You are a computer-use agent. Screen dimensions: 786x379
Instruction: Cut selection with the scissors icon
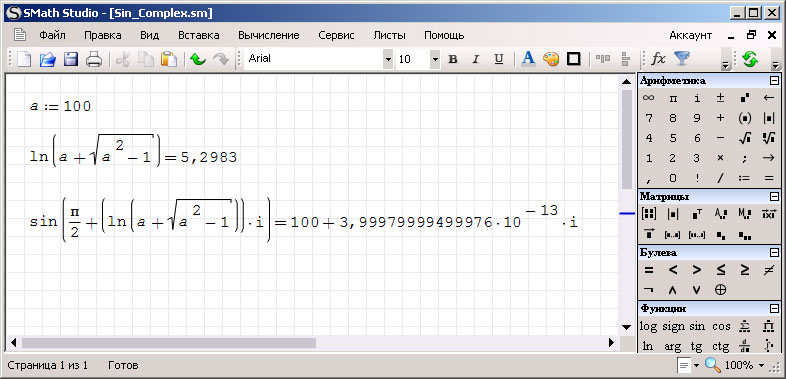[x=123, y=59]
